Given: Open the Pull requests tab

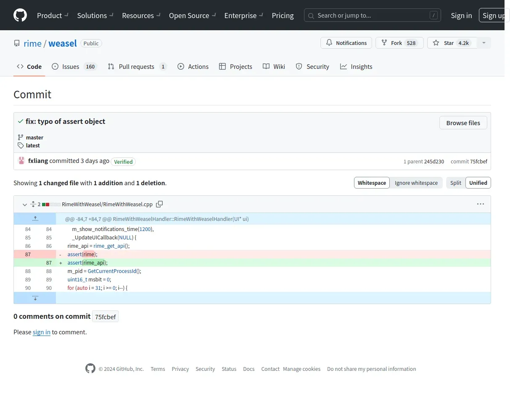Looking at the screenshot, I should [x=137, y=66].
